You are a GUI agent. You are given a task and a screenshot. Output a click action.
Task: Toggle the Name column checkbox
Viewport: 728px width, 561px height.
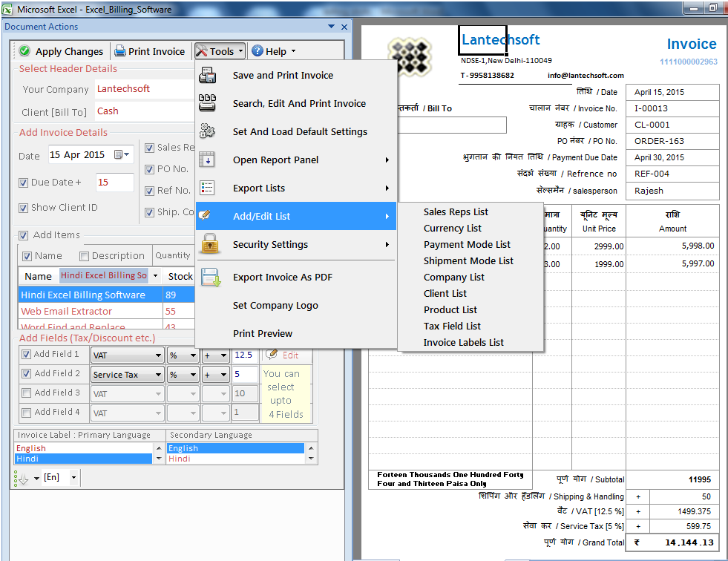pyautogui.click(x=27, y=256)
